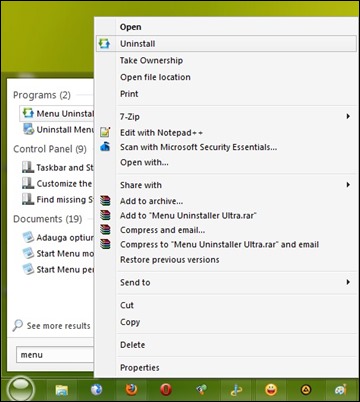The image size is (360, 402).
Task: Select "Find missing" control panel result
Action: click(x=57, y=199)
